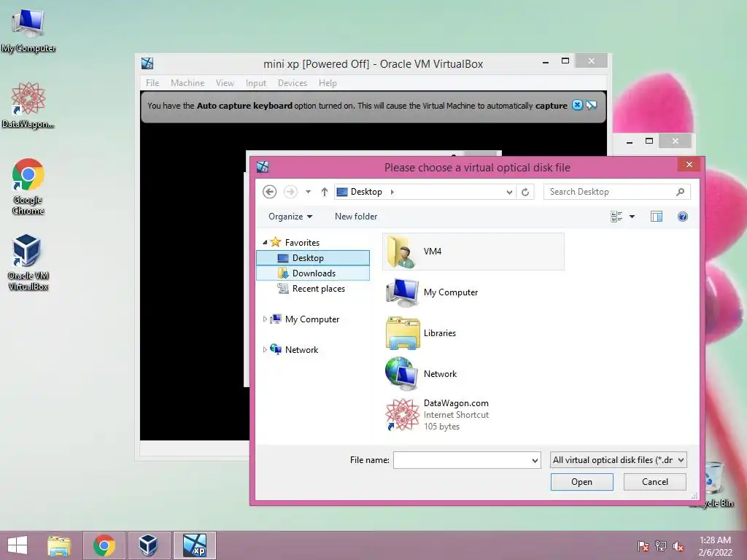Open recent locations dropdown arrow
747x560 pixels.
click(309, 192)
